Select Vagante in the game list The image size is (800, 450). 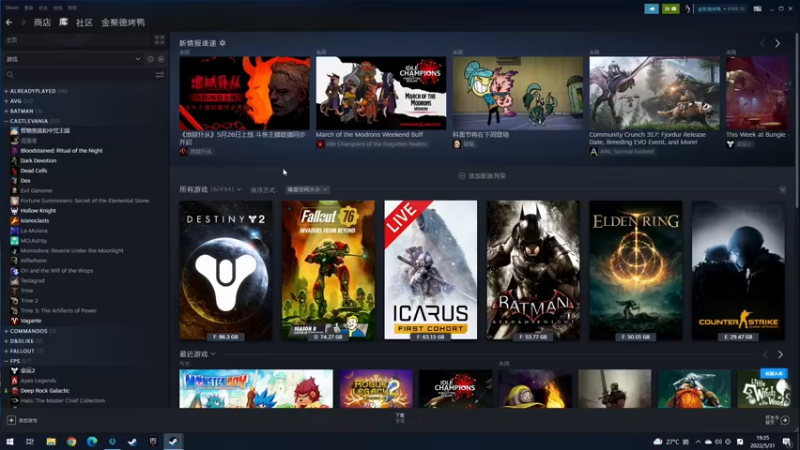(x=31, y=320)
